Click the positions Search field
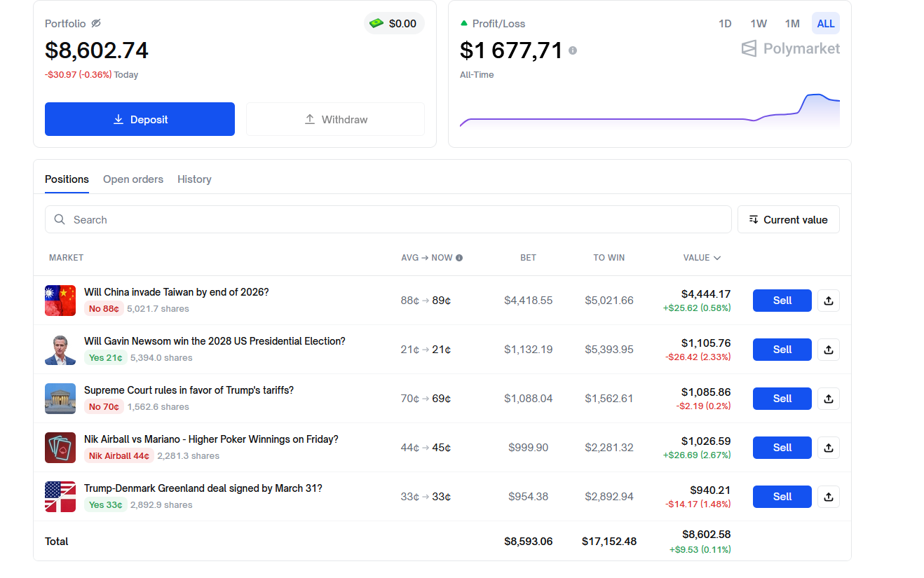This screenshot has height=578, width=924. click(388, 219)
